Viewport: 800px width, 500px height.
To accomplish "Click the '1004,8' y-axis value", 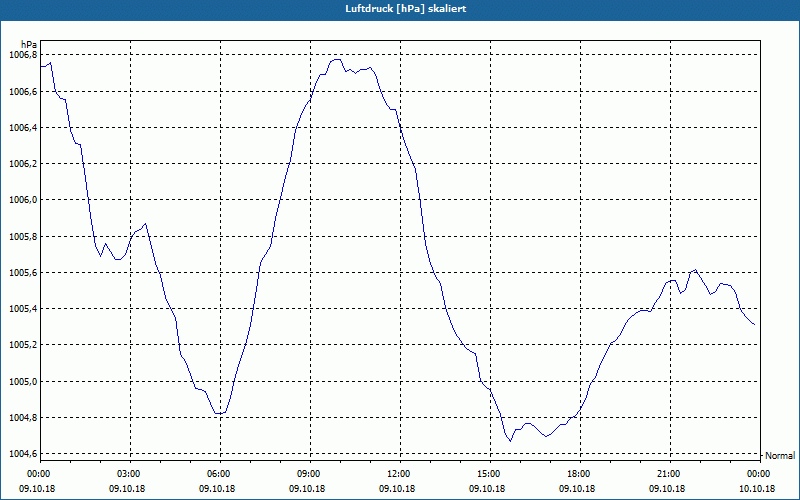I will point(23,418).
